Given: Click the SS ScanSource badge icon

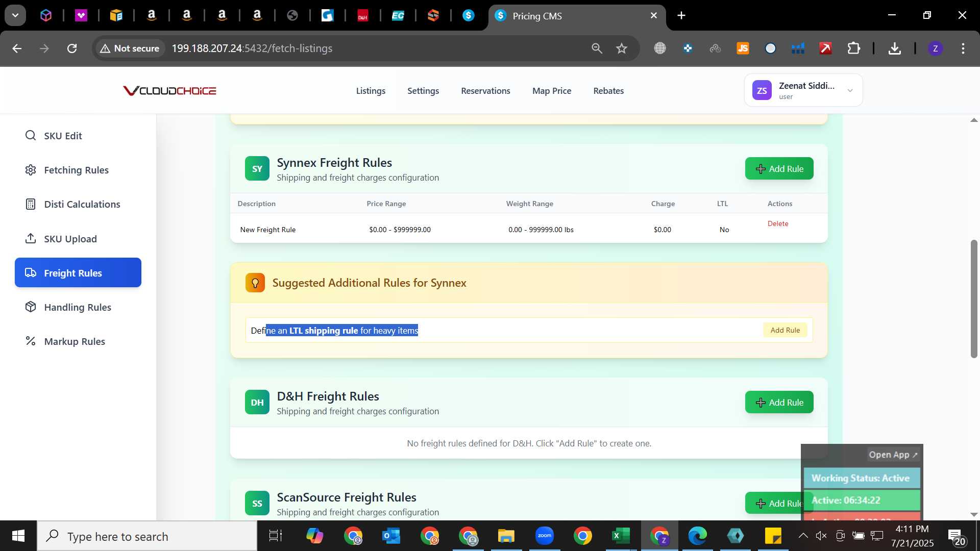Looking at the screenshot, I should point(257,503).
